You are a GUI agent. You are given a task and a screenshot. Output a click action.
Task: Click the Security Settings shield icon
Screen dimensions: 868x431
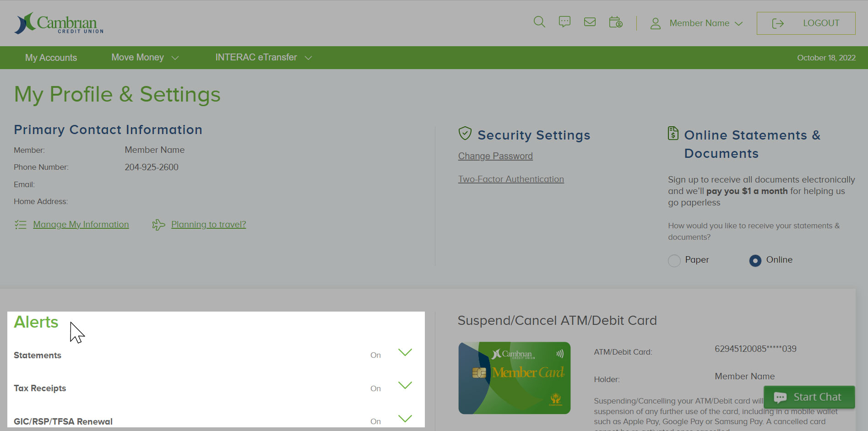[x=465, y=134]
